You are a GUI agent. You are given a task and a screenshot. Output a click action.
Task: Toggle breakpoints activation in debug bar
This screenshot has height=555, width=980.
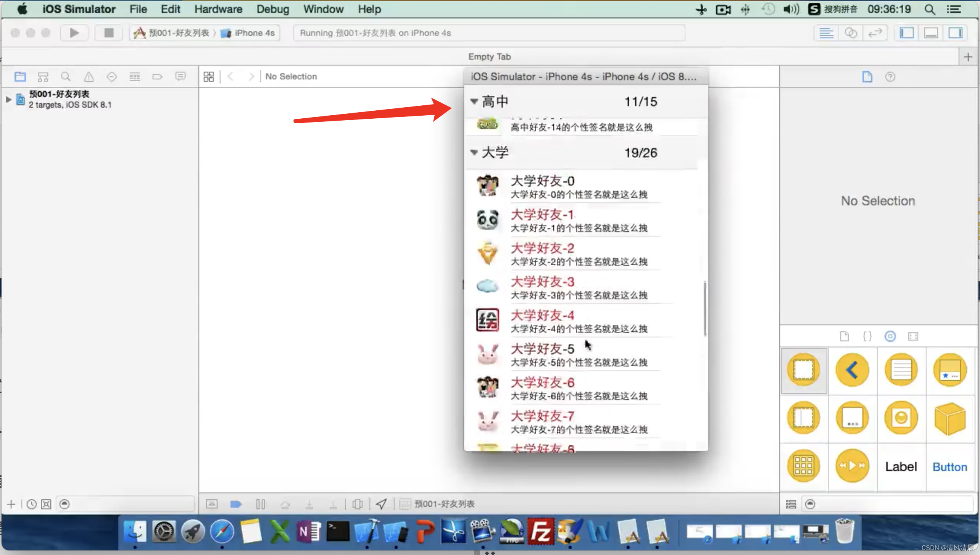(236, 504)
